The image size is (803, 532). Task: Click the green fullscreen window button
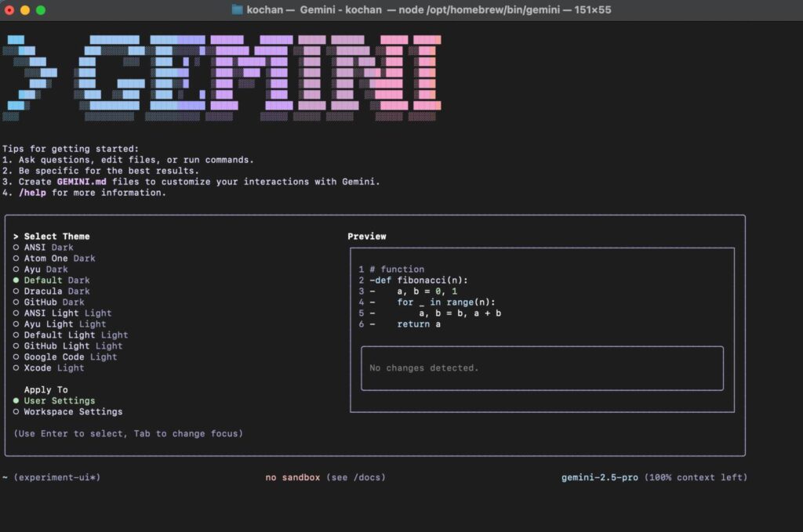(41, 10)
